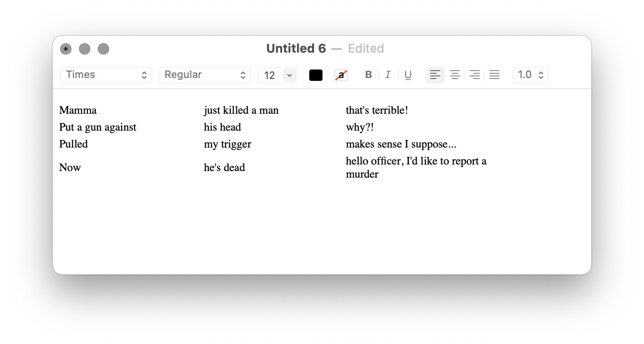
Task: Expand the font size dropdown arrow
Action: 290,75
